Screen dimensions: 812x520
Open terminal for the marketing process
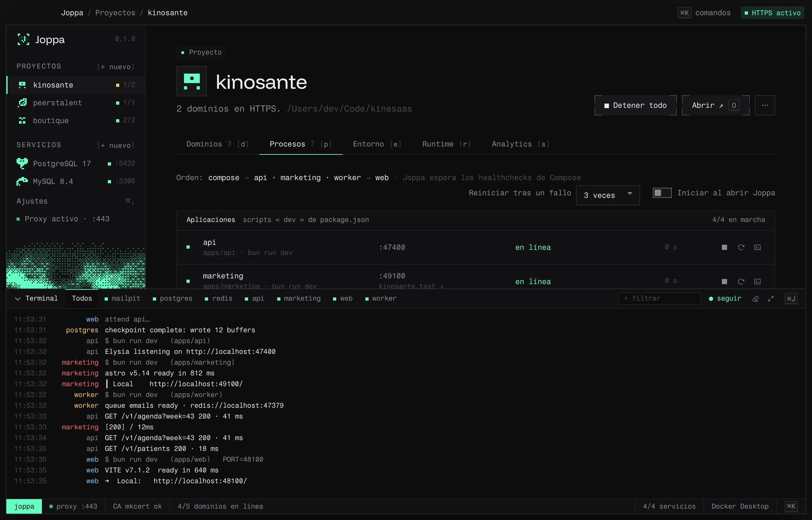[757, 282]
